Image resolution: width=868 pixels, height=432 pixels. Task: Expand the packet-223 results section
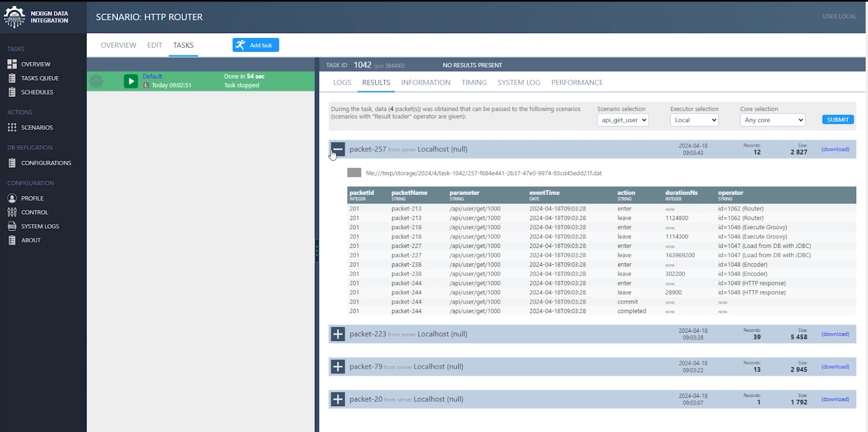click(338, 334)
